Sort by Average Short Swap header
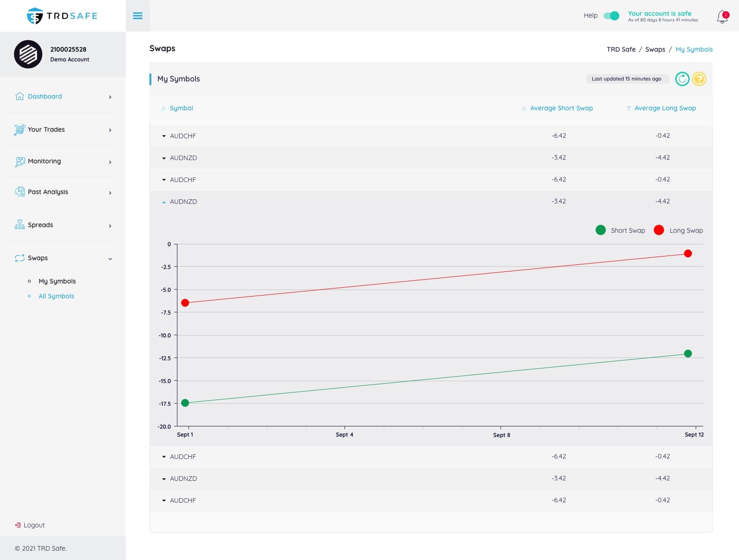Screen dimensions: 739x560 [x=561, y=108]
